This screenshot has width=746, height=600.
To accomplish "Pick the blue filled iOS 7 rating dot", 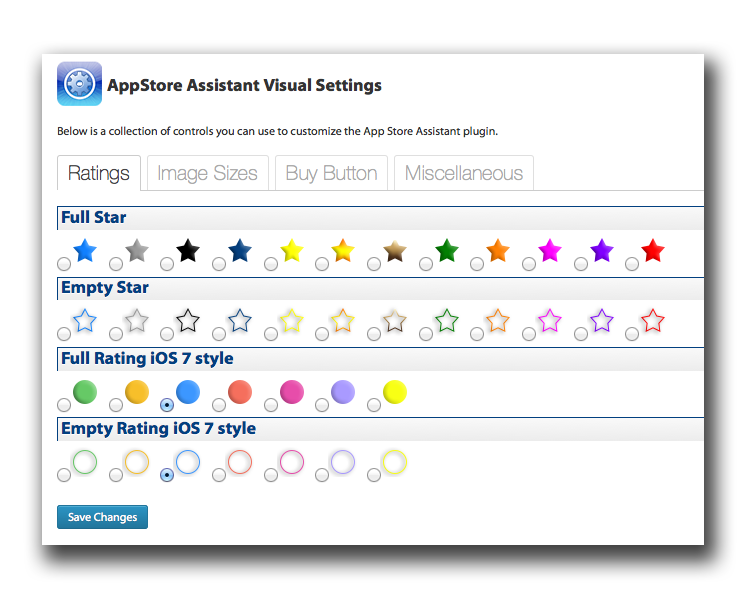I will point(188,392).
